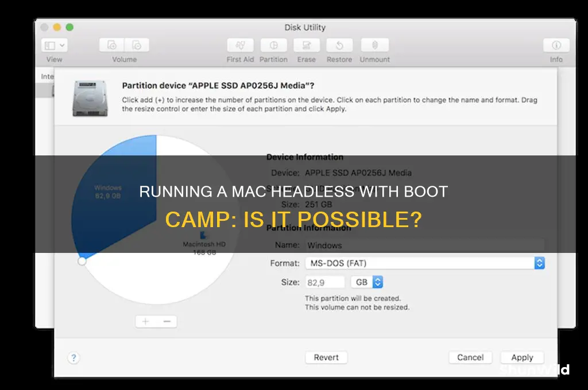Remove partition with the minus button
This screenshot has width=588, height=390.
point(167,321)
